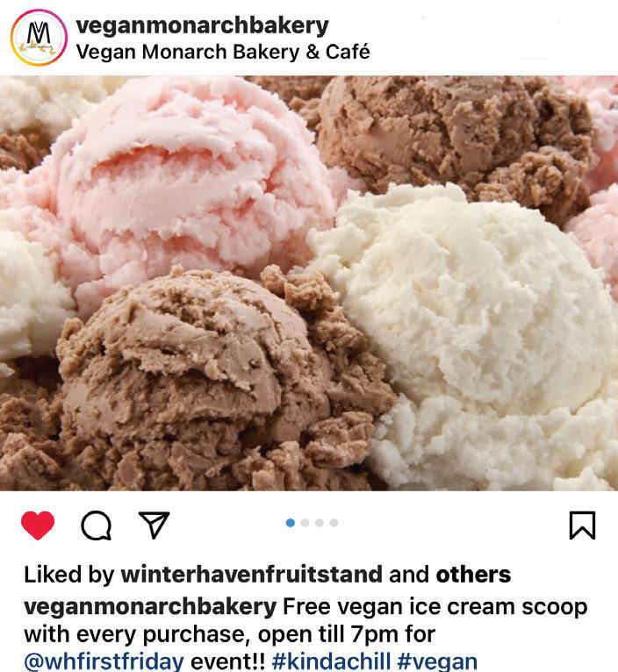The width and height of the screenshot is (618, 672).
Task: Select the first blue carousel dot
Action: coord(291,523)
